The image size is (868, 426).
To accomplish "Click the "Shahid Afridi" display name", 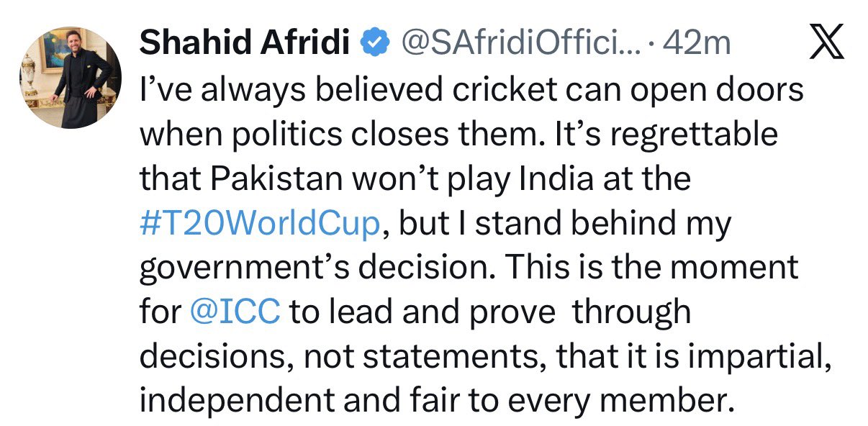I will point(245,45).
